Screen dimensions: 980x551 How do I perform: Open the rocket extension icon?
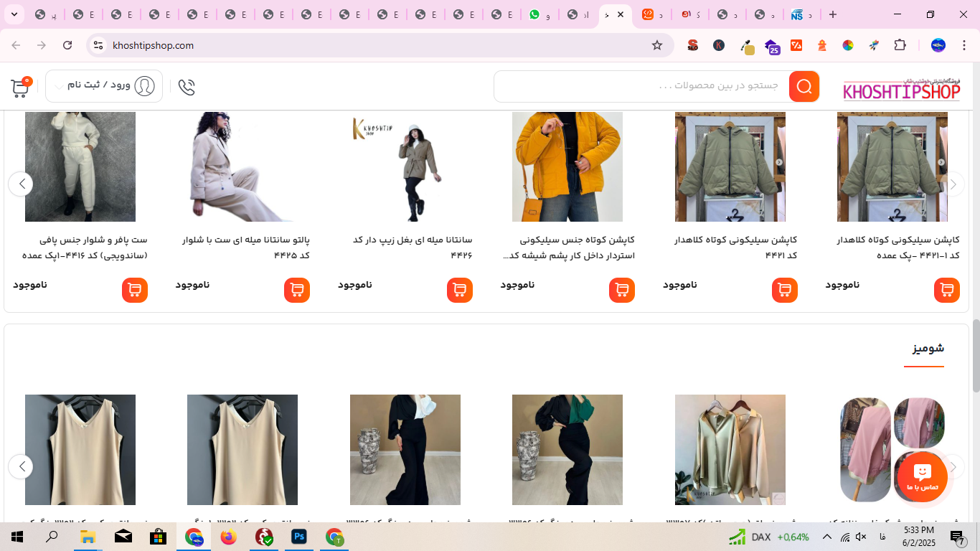point(874,45)
